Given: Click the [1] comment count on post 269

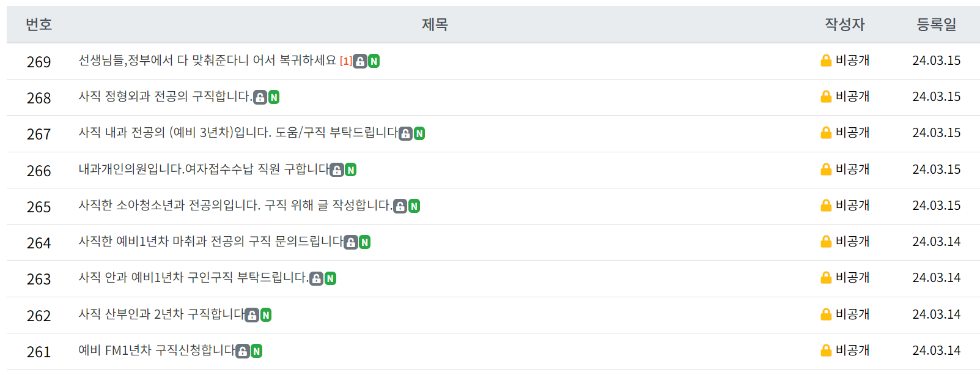Looking at the screenshot, I should 345,61.
